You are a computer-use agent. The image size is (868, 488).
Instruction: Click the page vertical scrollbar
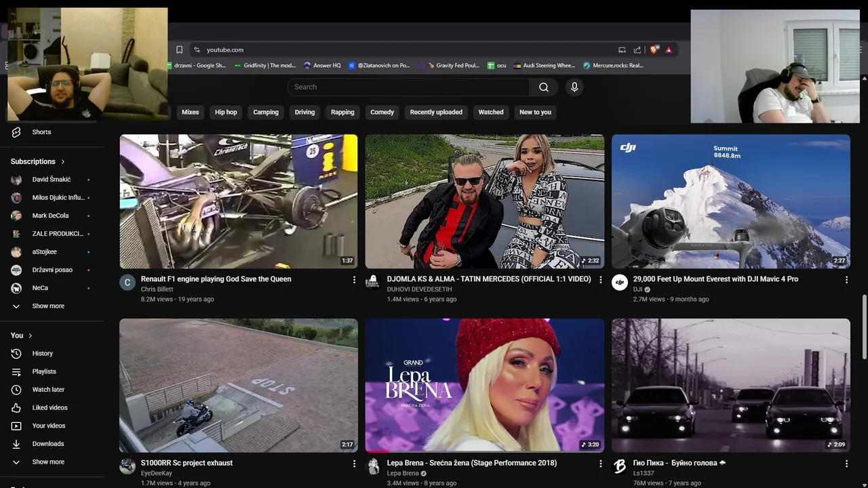coord(864,327)
